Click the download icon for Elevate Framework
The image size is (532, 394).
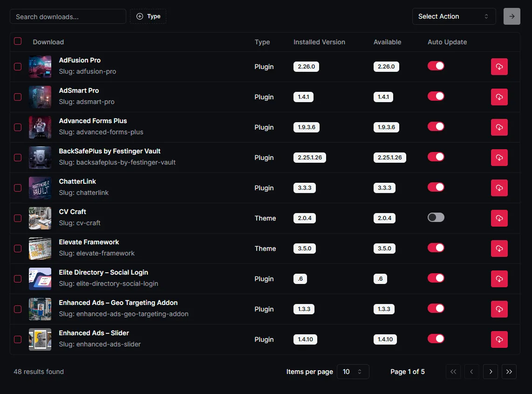499,249
